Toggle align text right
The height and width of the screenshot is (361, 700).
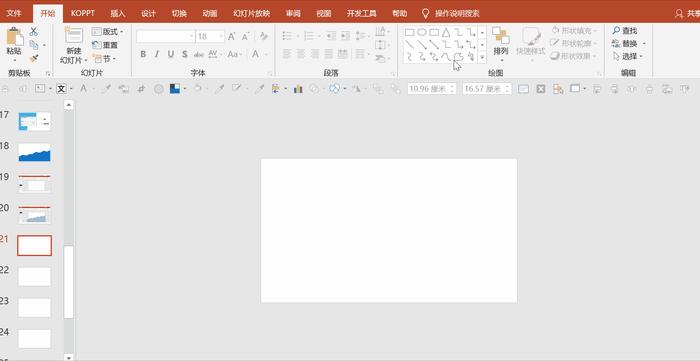(x=315, y=54)
